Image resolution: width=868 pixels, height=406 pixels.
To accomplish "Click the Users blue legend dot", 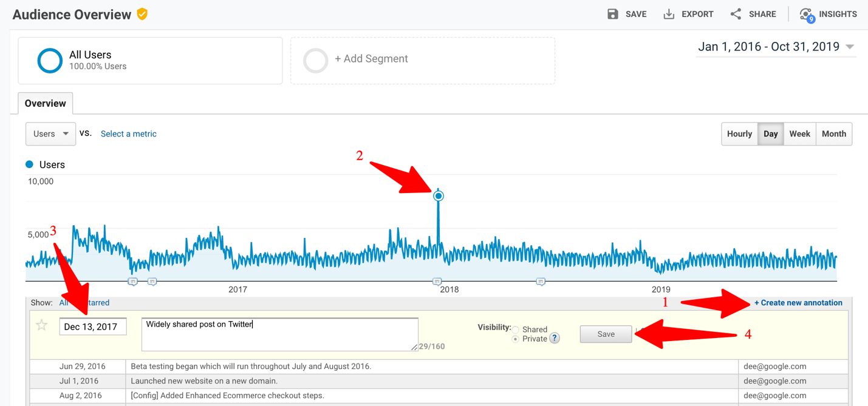I will (x=29, y=164).
